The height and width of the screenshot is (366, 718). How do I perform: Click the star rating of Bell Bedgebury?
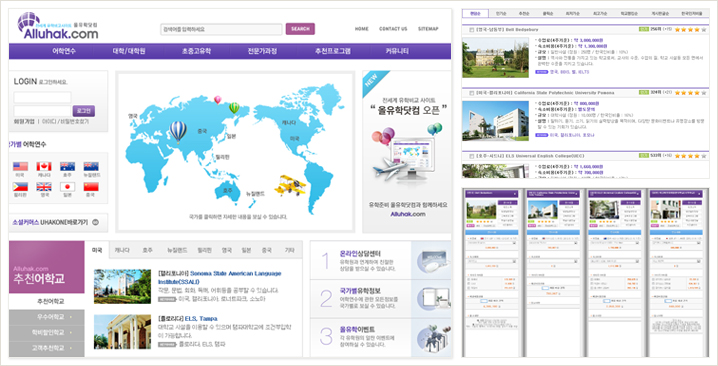pyautogui.click(x=690, y=29)
